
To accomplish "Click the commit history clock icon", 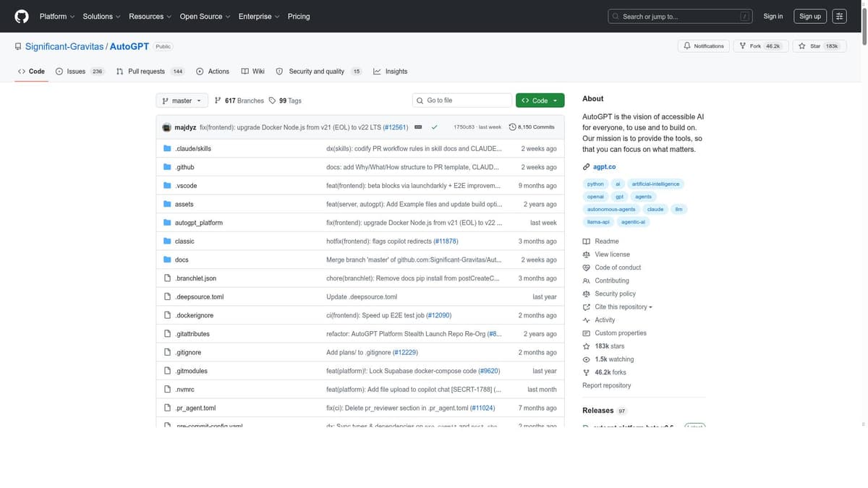I will (513, 127).
